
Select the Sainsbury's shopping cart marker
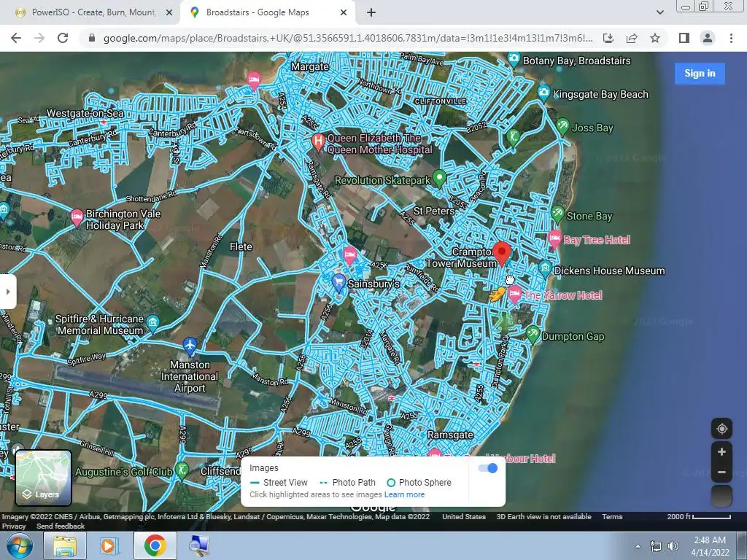coord(338,282)
